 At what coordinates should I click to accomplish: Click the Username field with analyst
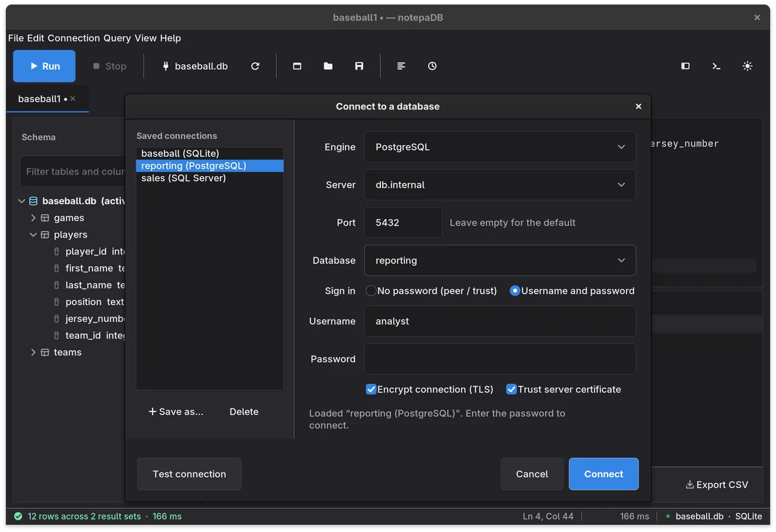point(500,321)
